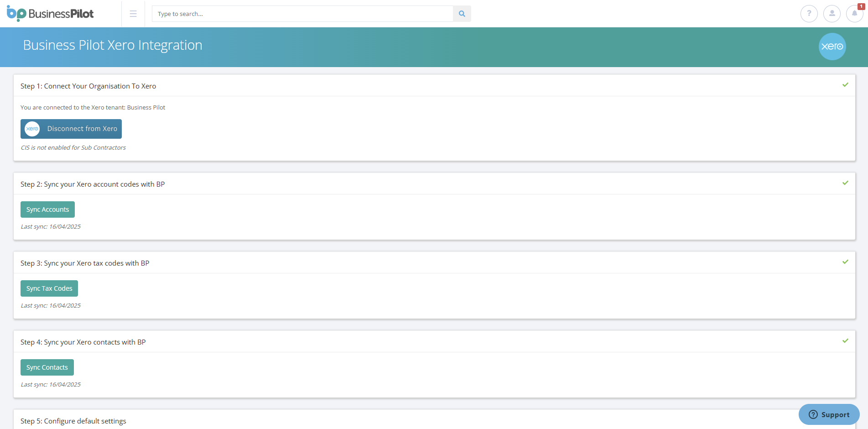This screenshot has height=429, width=868.
Task: Click Step 4 completion checkmark
Action: pos(846,341)
